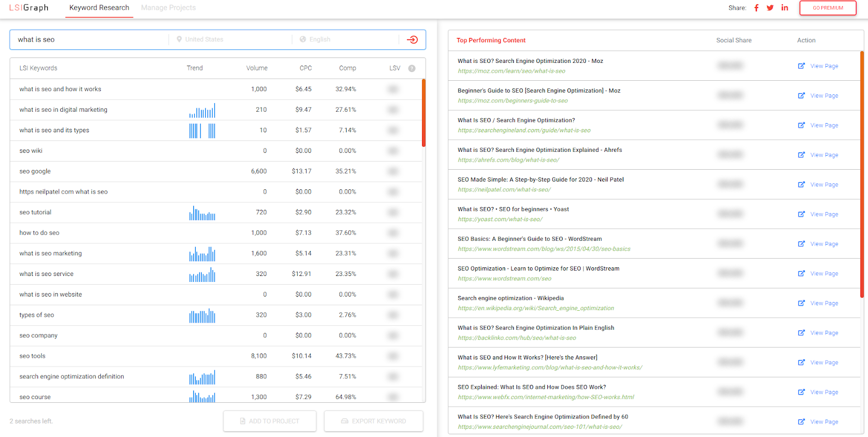
Task: Click the Top Performing Content heading
Action: 491,41
